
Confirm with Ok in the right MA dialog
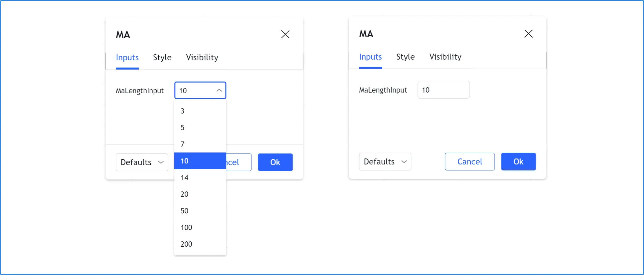[x=518, y=161]
